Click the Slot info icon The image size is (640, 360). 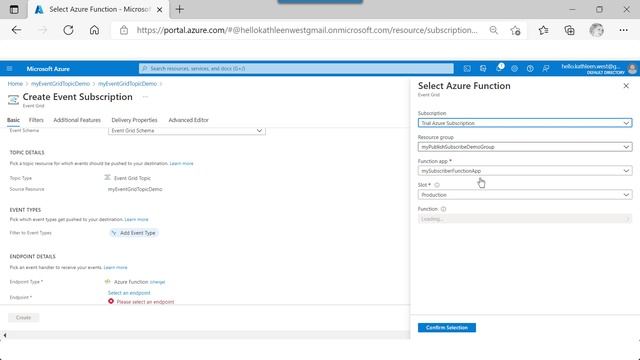[x=437, y=185]
